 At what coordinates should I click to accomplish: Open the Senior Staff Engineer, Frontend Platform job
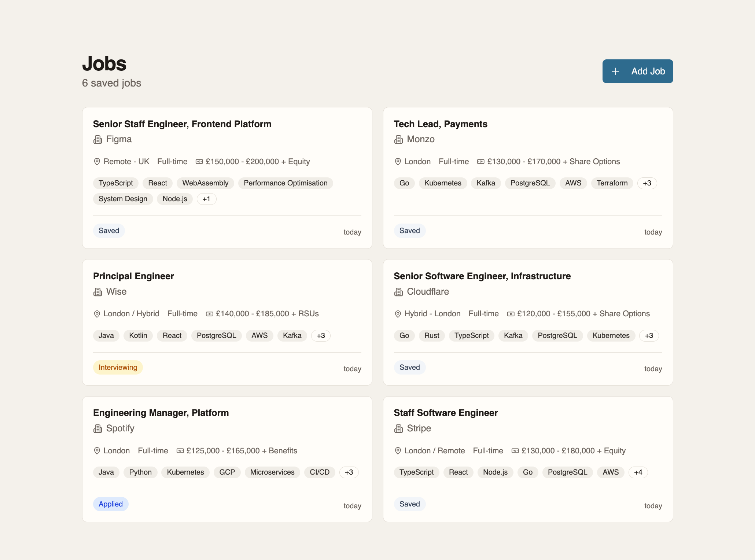(182, 124)
